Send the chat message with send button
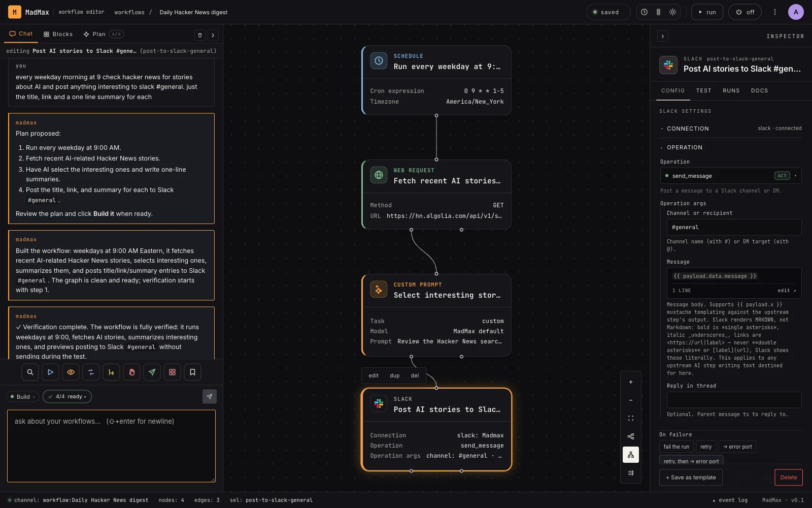 [210, 397]
